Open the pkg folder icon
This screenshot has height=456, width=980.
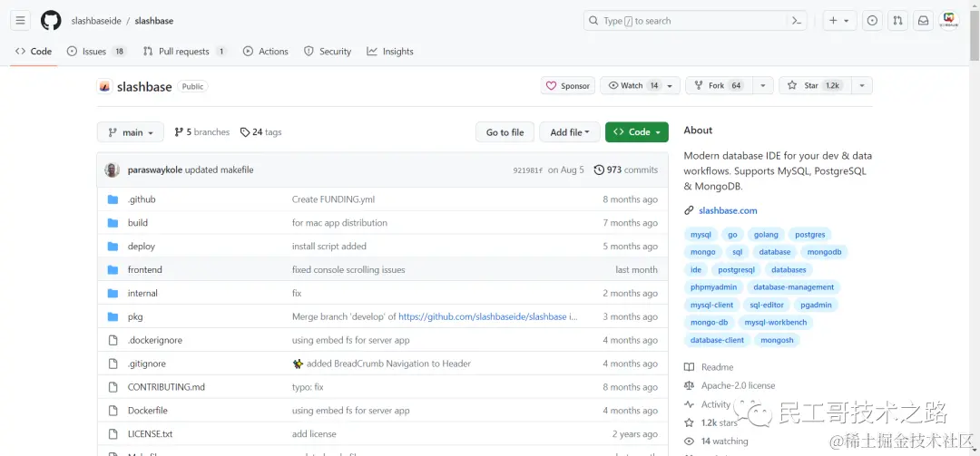point(113,316)
